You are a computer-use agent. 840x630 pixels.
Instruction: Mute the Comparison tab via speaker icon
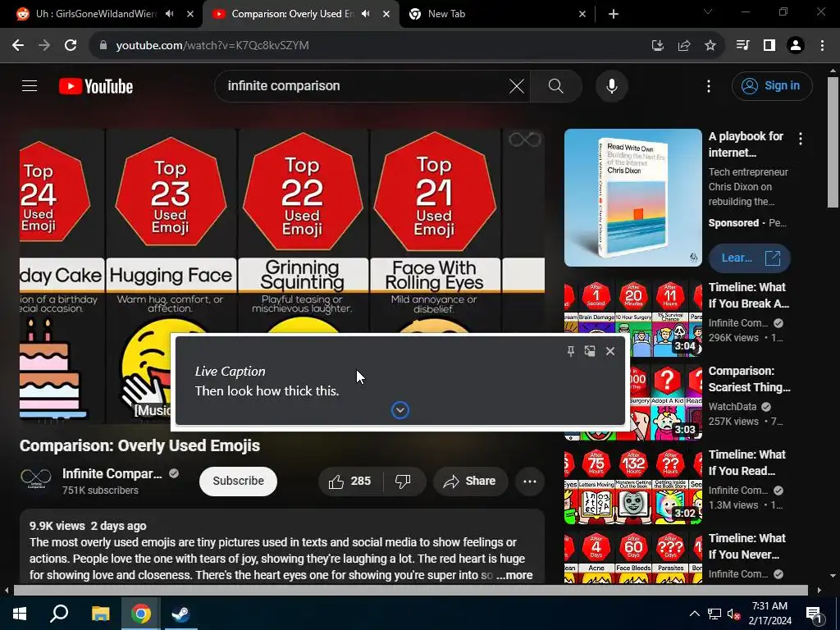coord(366,14)
